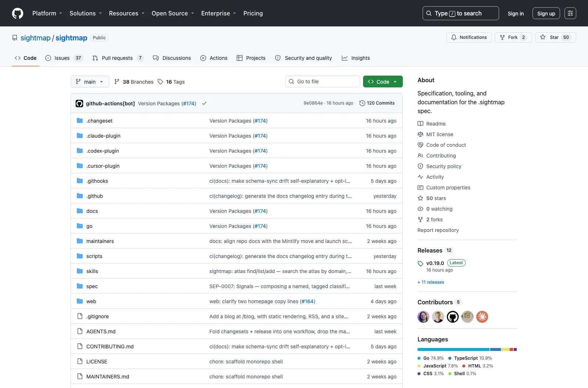Click the star icon to star repository
Image resolution: width=588 pixels, height=388 pixels.
(x=543, y=37)
